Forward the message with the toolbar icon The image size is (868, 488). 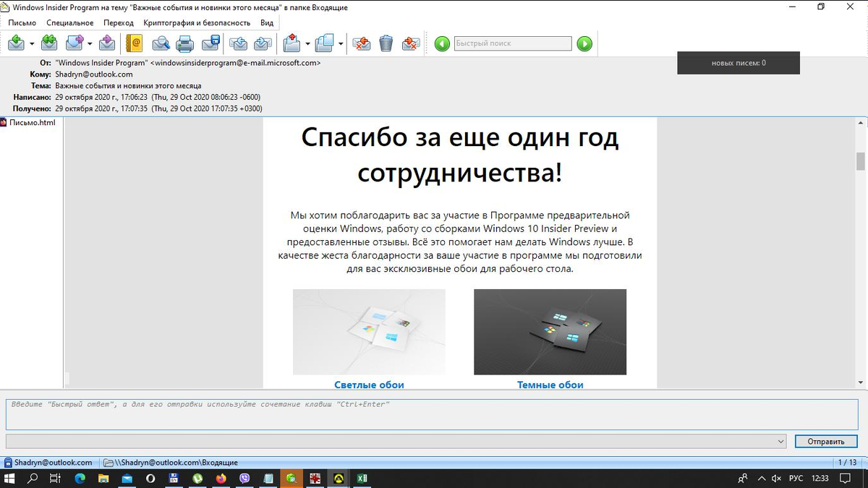pos(74,43)
